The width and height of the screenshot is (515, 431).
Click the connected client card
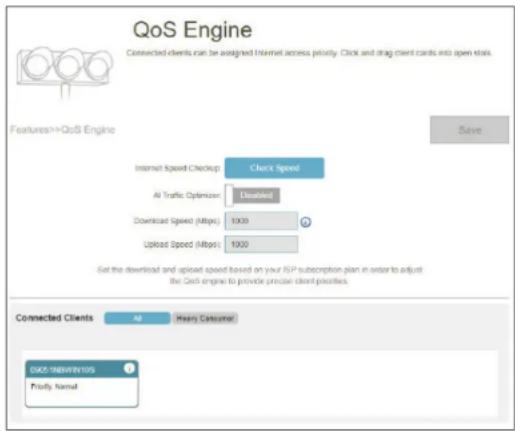[82, 384]
